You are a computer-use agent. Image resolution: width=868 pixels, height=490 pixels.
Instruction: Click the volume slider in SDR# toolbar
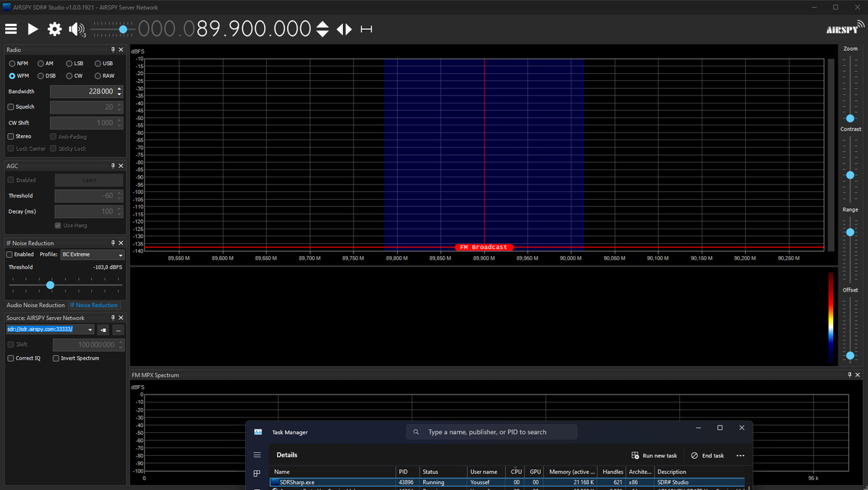point(112,29)
